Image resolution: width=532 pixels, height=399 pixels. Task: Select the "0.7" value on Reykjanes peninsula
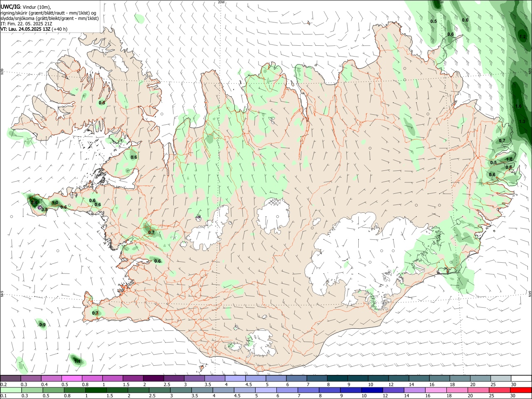tap(95, 313)
